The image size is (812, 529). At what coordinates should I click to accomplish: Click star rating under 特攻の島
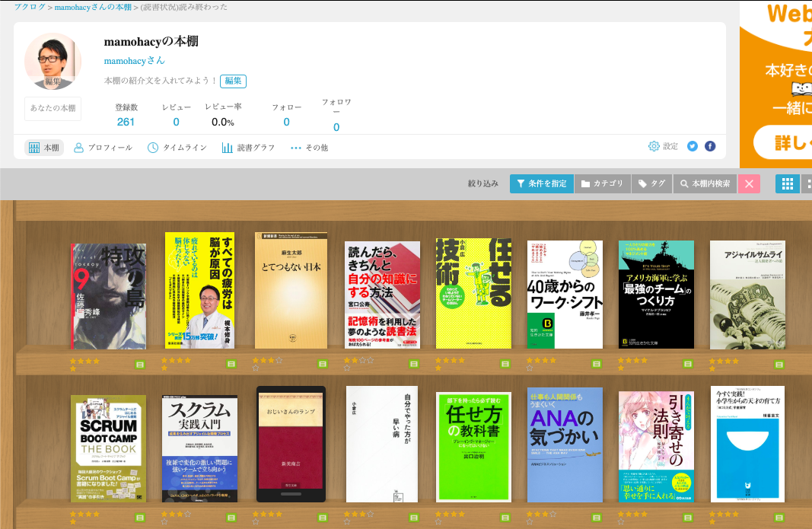(84, 365)
